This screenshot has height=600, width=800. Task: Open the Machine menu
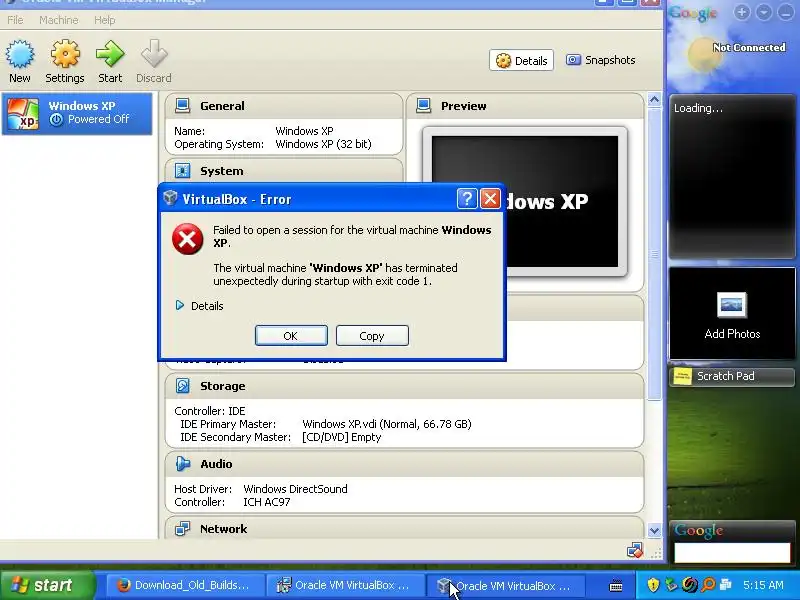tap(59, 20)
